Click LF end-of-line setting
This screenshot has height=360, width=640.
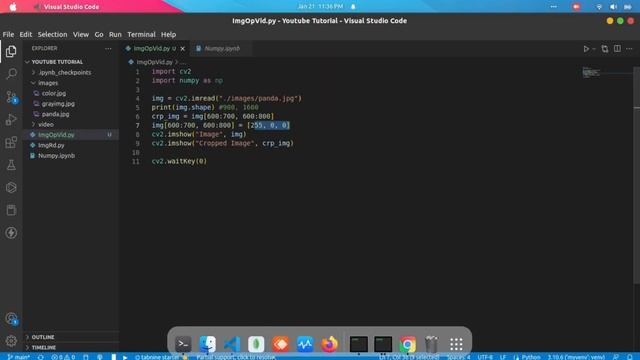[x=503, y=357]
